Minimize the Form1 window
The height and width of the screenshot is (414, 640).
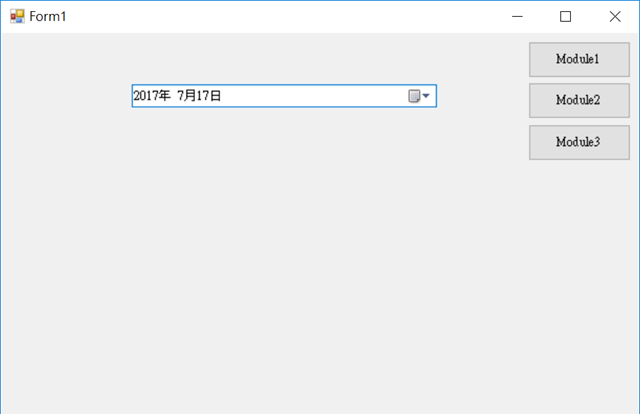[x=518, y=16]
